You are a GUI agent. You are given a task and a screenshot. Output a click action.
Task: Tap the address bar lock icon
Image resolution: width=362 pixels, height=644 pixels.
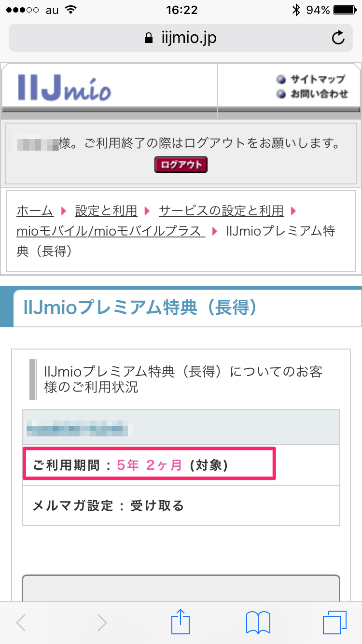point(149,38)
